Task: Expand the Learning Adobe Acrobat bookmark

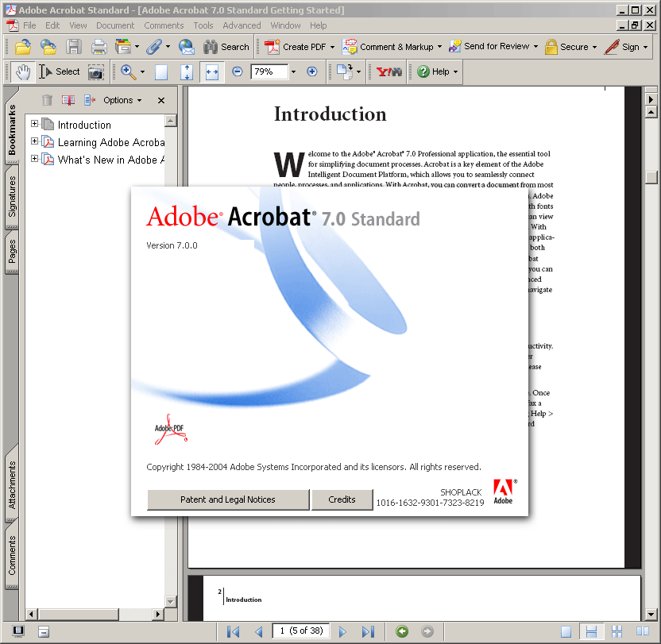Action: pyautogui.click(x=35, y=141)
